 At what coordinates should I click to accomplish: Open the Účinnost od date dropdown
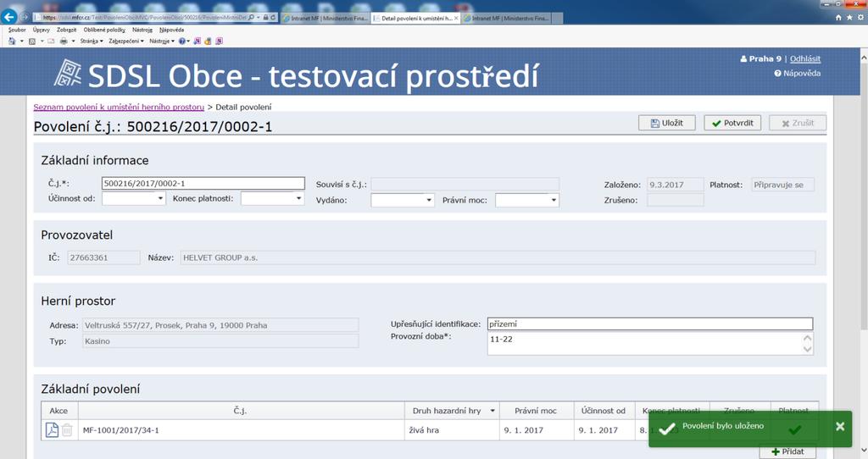[160, 198]
